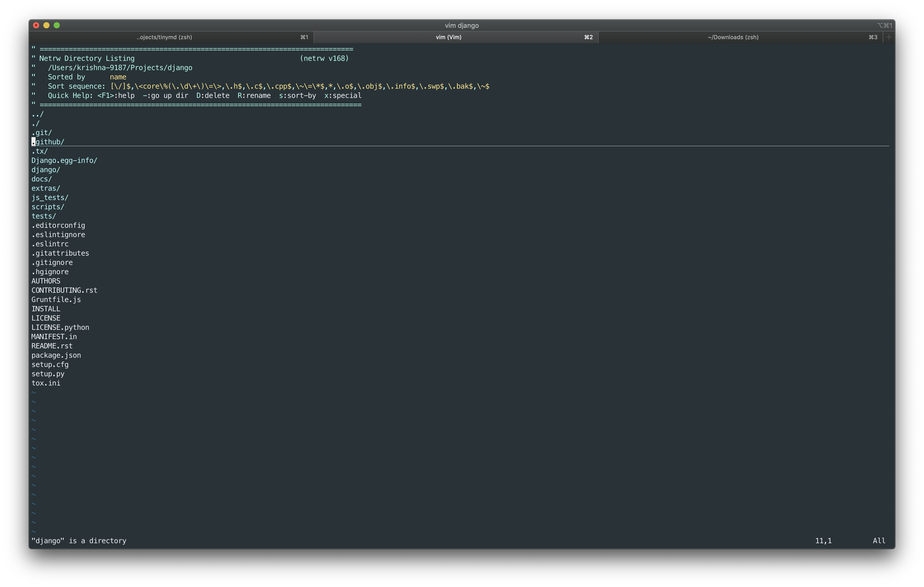924x587 pixels.
Task: Select the README.rst file
Action: [x=52, y=346]
